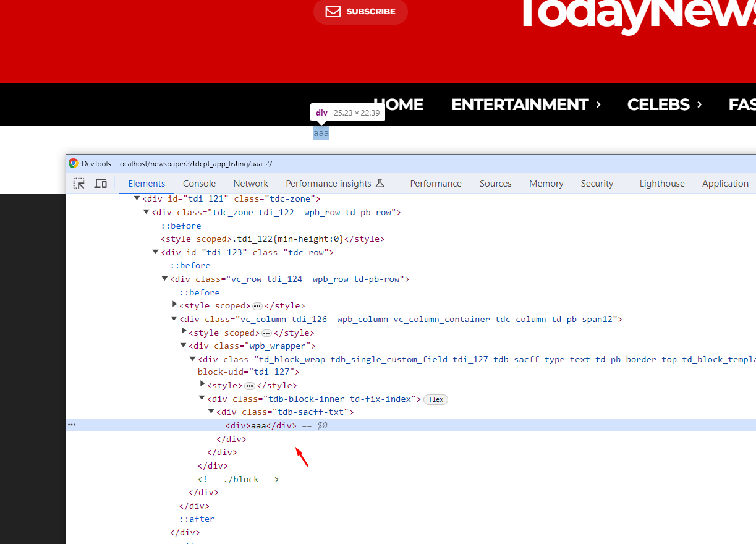Image resolution: width=756 pixels, height=544 pixels.
Task: Switch to the Security tab
Action: pos(597,184)
